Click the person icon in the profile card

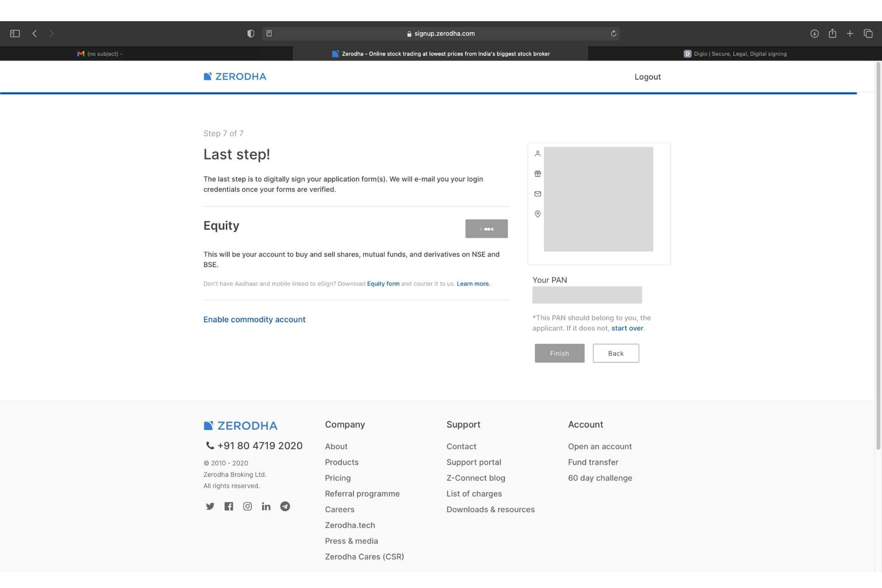(537, 153)
